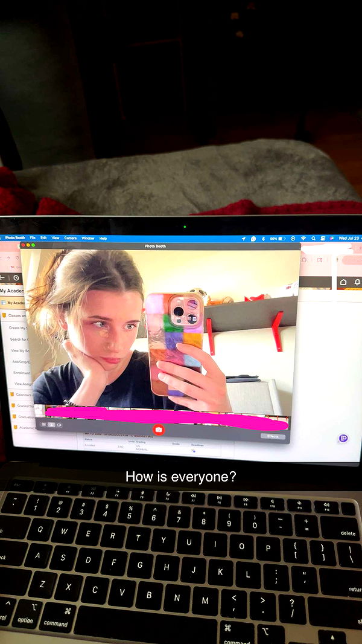Click the Effects button
362x644 pixels.
[273, 436]
